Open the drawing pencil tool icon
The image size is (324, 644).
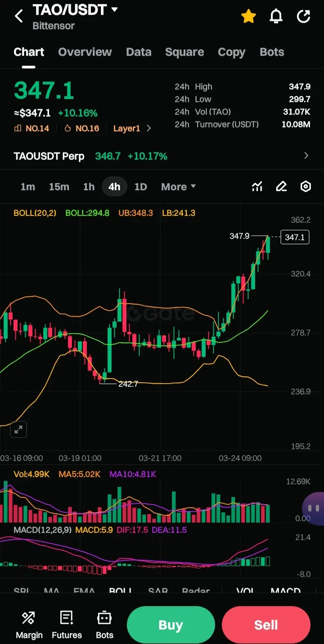coord(281,187)
